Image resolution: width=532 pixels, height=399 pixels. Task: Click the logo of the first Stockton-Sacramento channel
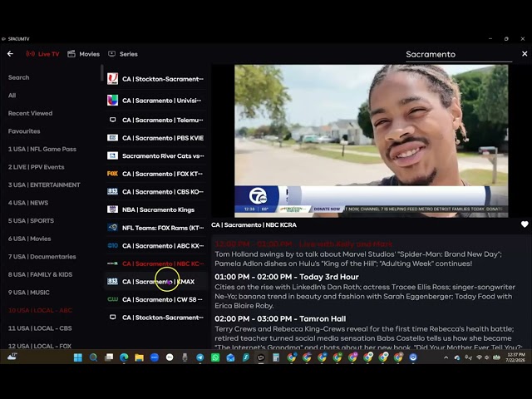coord(113,79)
